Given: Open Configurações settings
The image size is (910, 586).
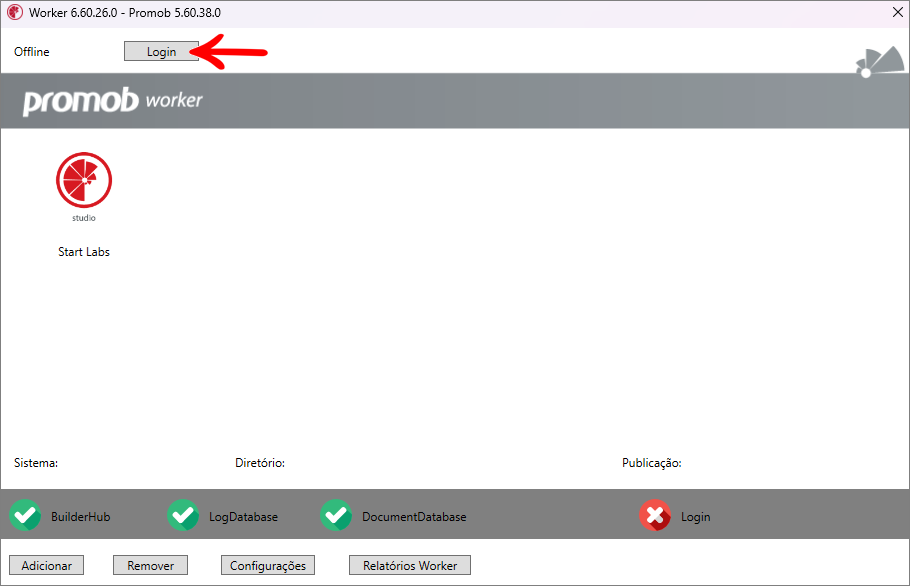Looking at the screenshot, I should (268, 566).
